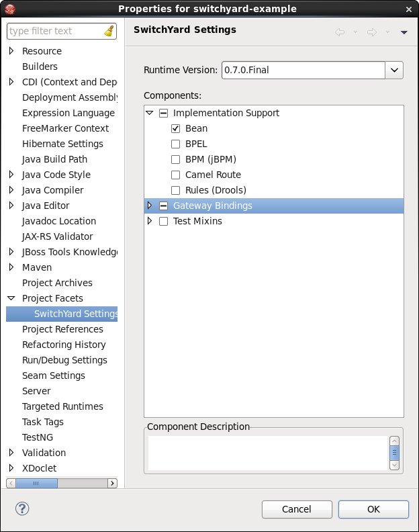Enable the BPEL checkbox

click(x=175, y=144)
